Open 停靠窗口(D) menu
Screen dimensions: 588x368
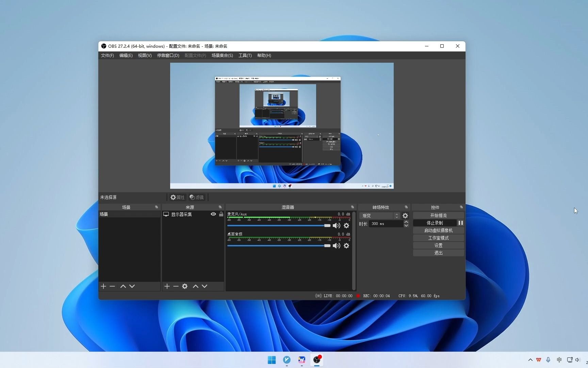point(168,56)
